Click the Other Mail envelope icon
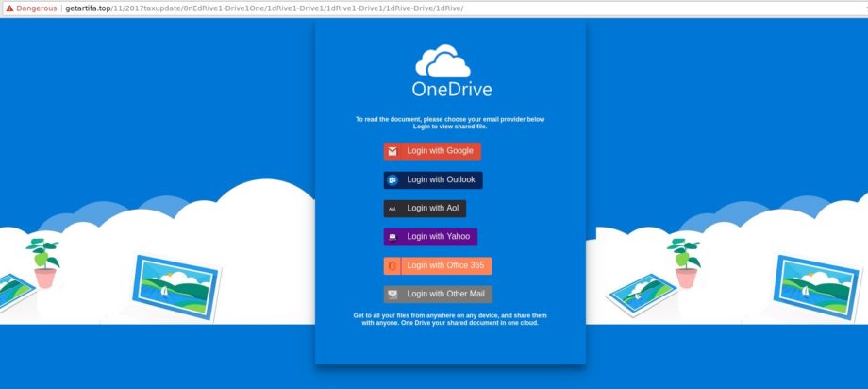The image size is (868, 389). pos(392,295)
